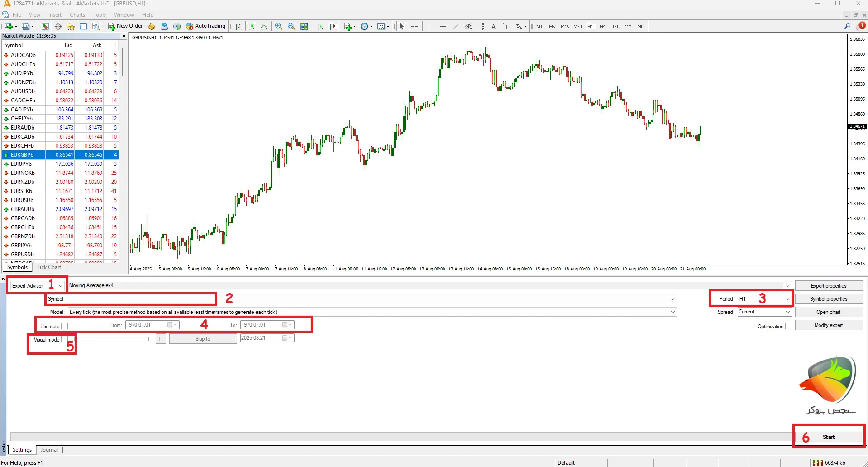
Task: Click the Tile Windows icon
Action: [305, 26]
